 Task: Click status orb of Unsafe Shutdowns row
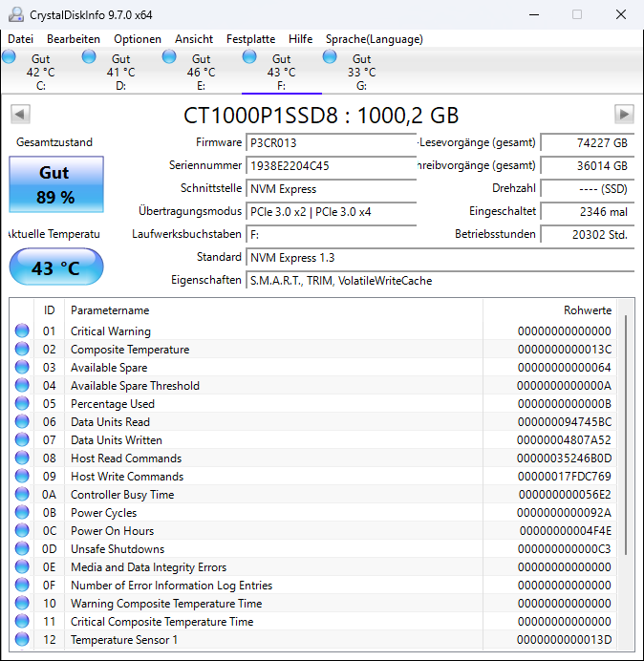(22, 548)
